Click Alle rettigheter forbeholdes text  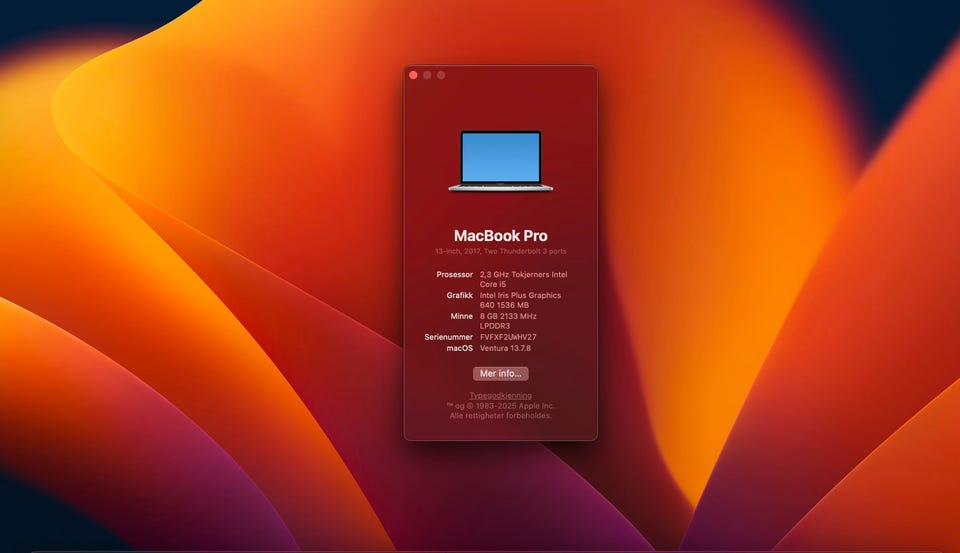(x=500, y=415)
